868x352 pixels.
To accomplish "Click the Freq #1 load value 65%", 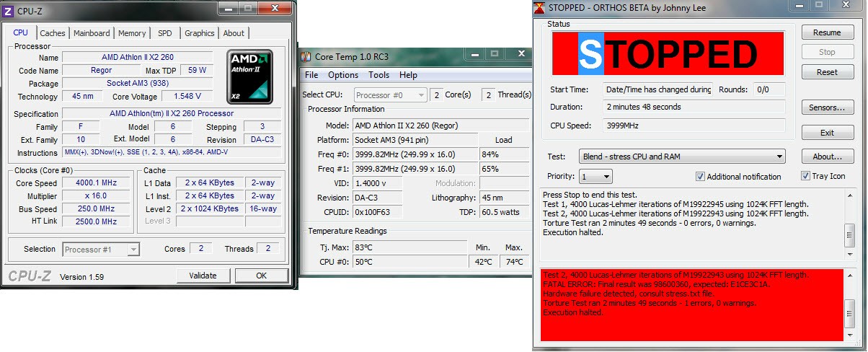I will (504, 169).
